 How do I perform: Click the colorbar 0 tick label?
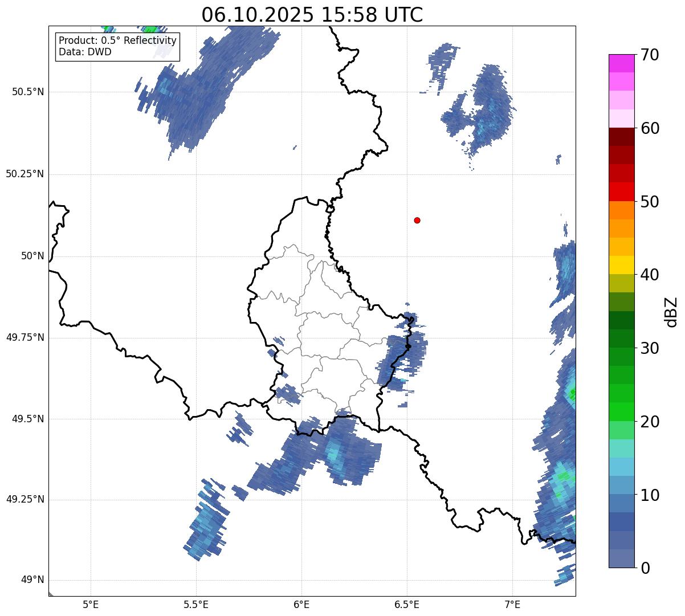[645, 568]
